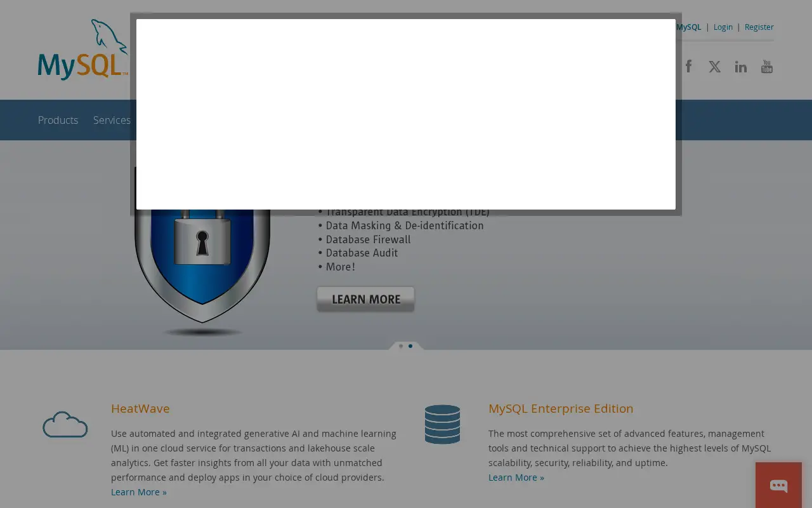812x508 pixels.
Task: Click the Login link
Action: (x=723, y=27)
